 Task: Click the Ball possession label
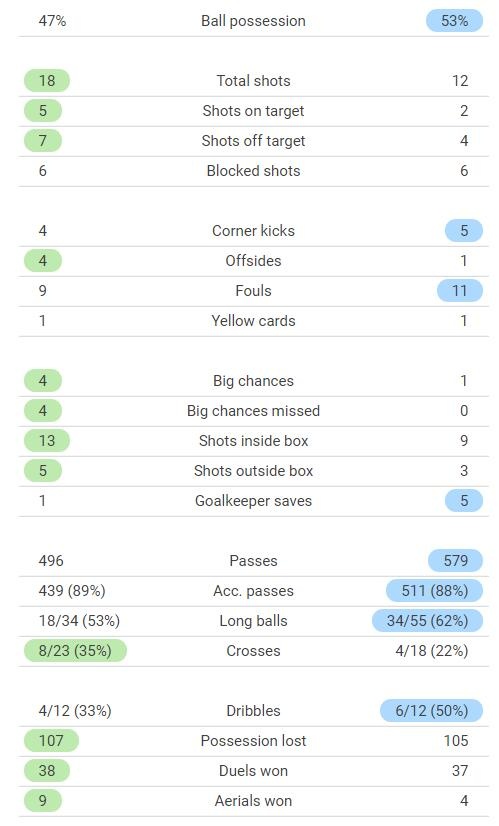point(253,21)
